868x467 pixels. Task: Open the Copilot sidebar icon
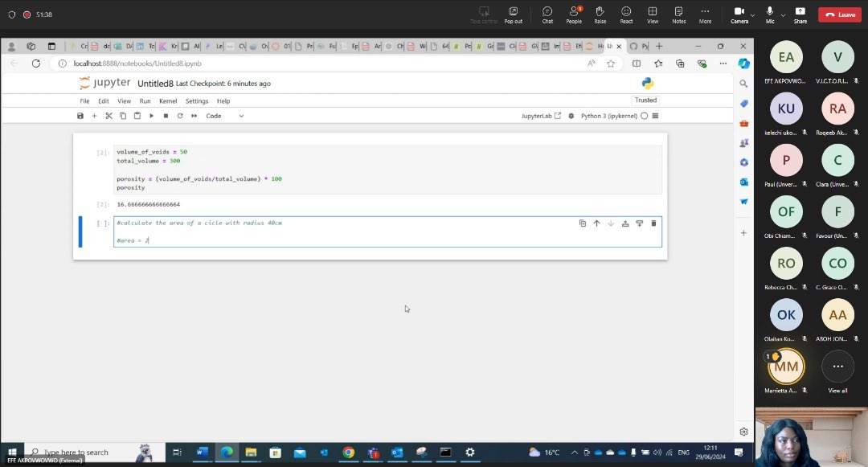pos(744,63)
